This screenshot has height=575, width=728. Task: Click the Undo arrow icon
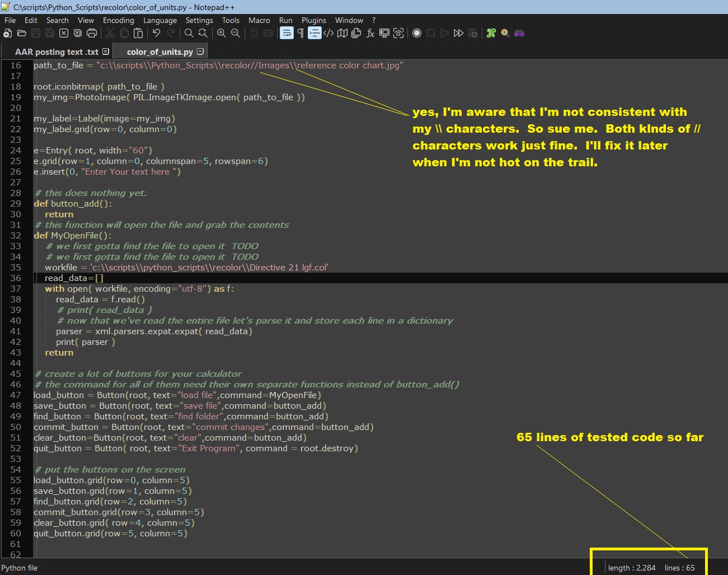[x=157, y=34]
